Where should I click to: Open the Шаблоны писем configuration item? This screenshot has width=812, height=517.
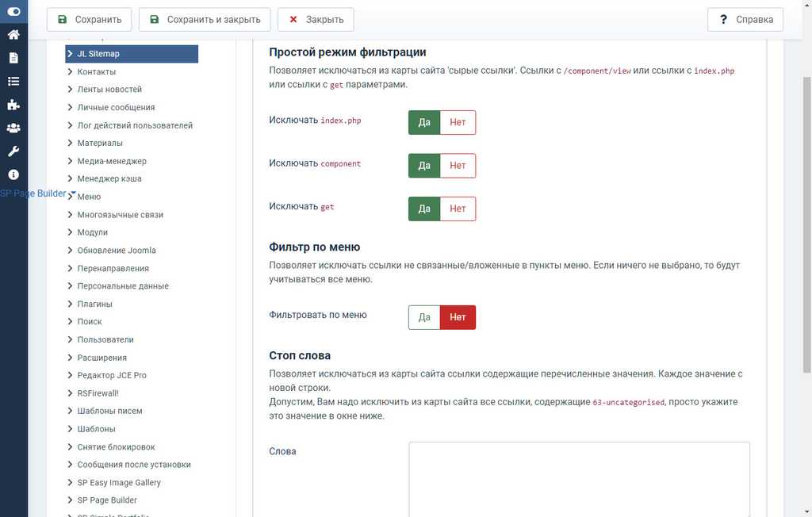pos(109,411)
